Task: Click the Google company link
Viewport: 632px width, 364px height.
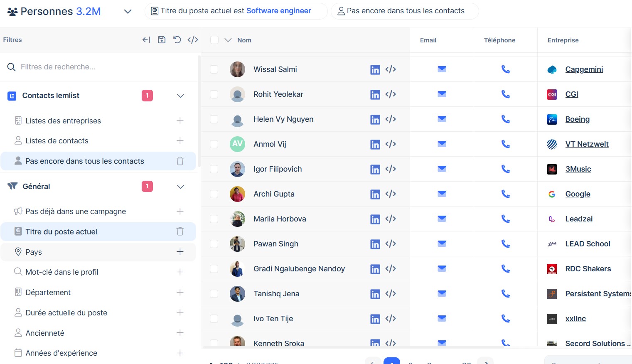Action: click(x=578, y=194)
